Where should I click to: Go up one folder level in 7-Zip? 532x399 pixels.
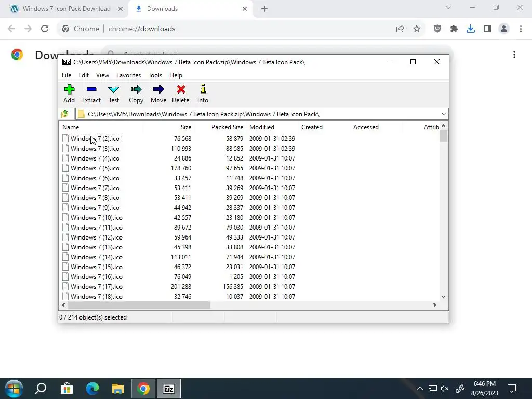click(65, 114)
